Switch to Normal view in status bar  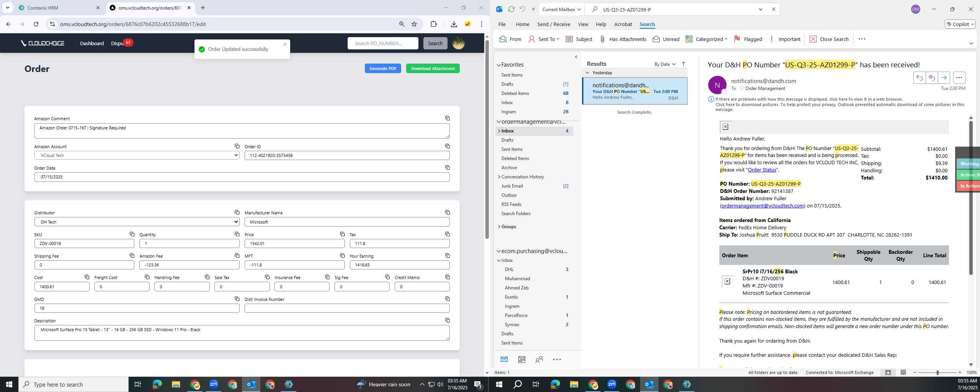pos(888,372)
